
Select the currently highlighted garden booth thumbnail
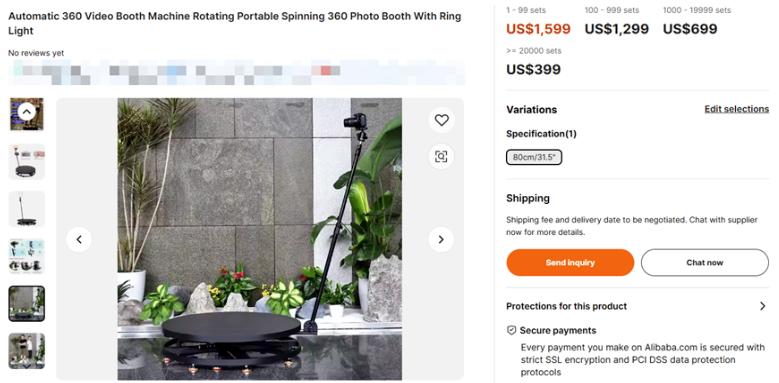point(27,303)
